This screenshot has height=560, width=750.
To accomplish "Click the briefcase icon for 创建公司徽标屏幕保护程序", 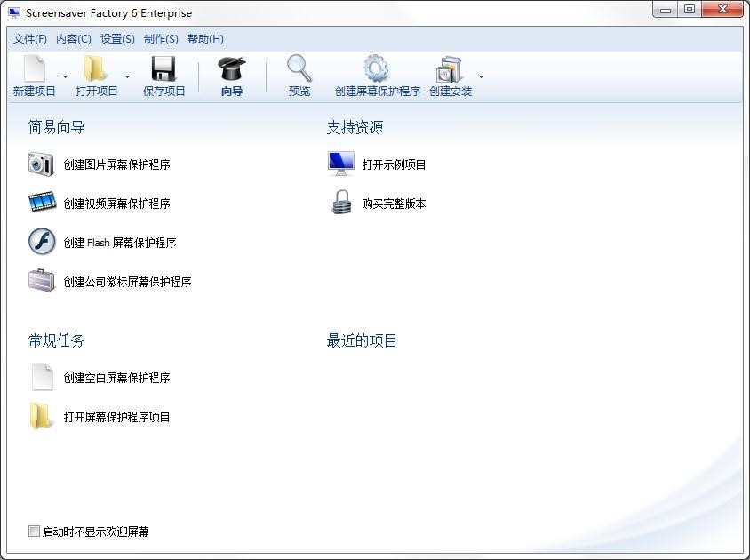I will pos(41,281).
